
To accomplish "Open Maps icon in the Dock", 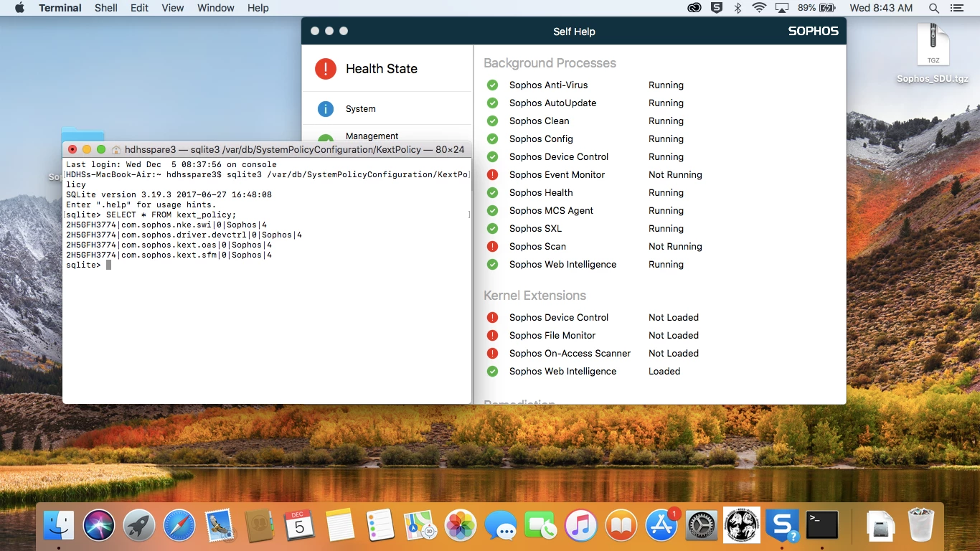I will [420, 526].
